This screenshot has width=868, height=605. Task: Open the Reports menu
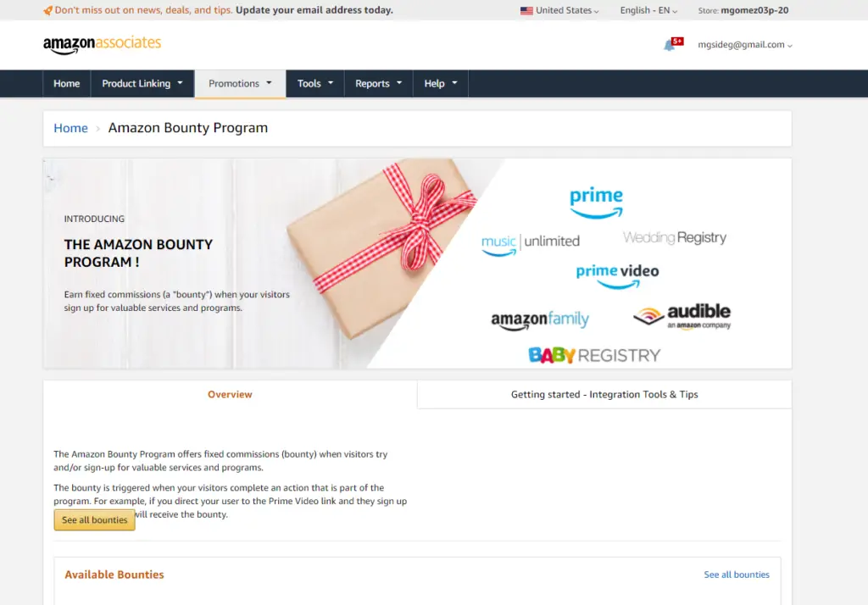[x=378, y=84]
